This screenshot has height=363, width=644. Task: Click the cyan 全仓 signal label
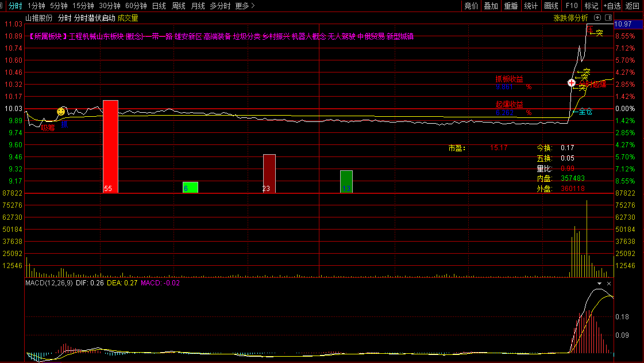(x=585, y=112)
